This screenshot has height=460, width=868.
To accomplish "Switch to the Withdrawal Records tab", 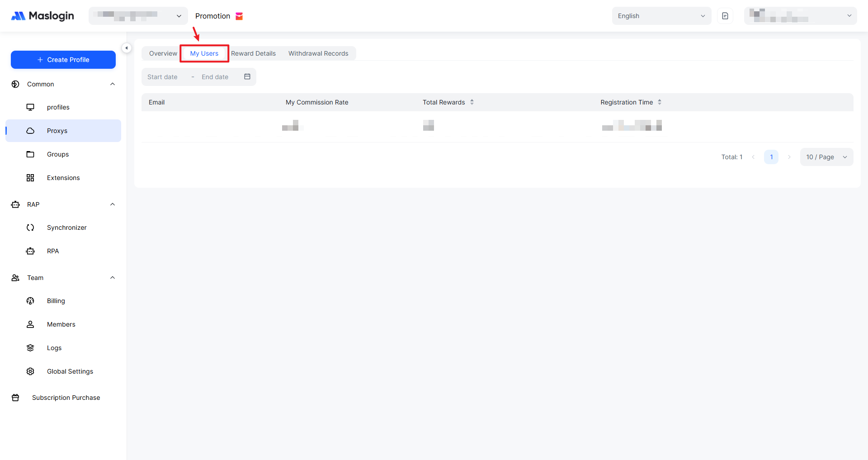I will (318, 53).
